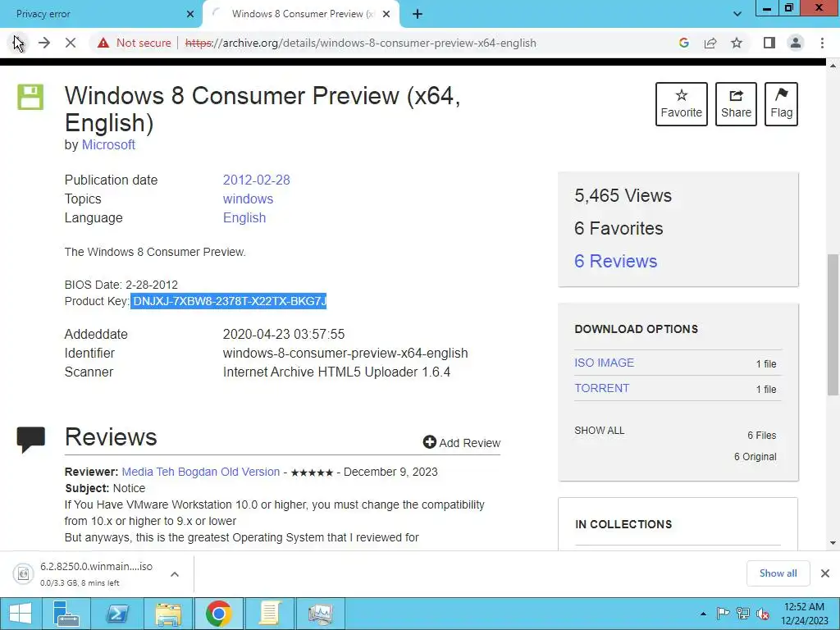
Task: Launch PowerShell from taskbar
Action: click(x=116, y=614)
